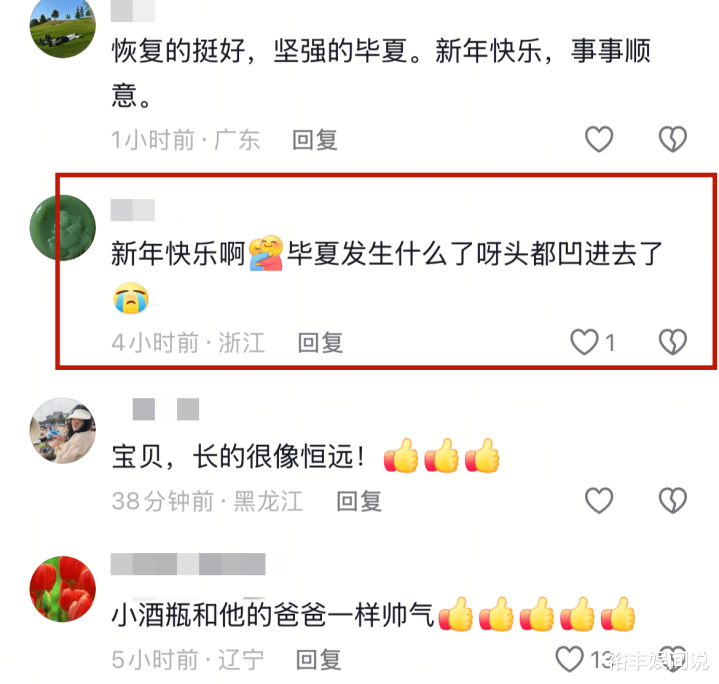Reply to the Liaoning comment via 回复
This screenshot has width=719, height=684.
pos(318,660)
